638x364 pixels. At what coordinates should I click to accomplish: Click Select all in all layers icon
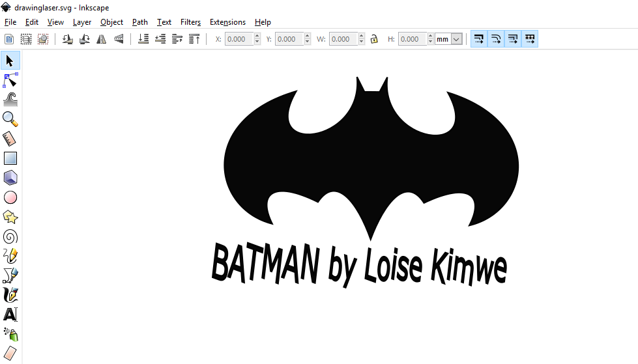26,39
